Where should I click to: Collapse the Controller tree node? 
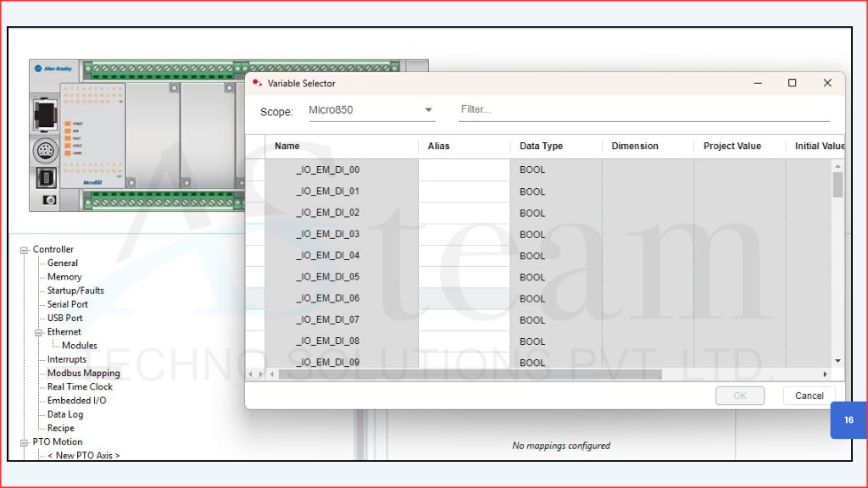[25, 250]
